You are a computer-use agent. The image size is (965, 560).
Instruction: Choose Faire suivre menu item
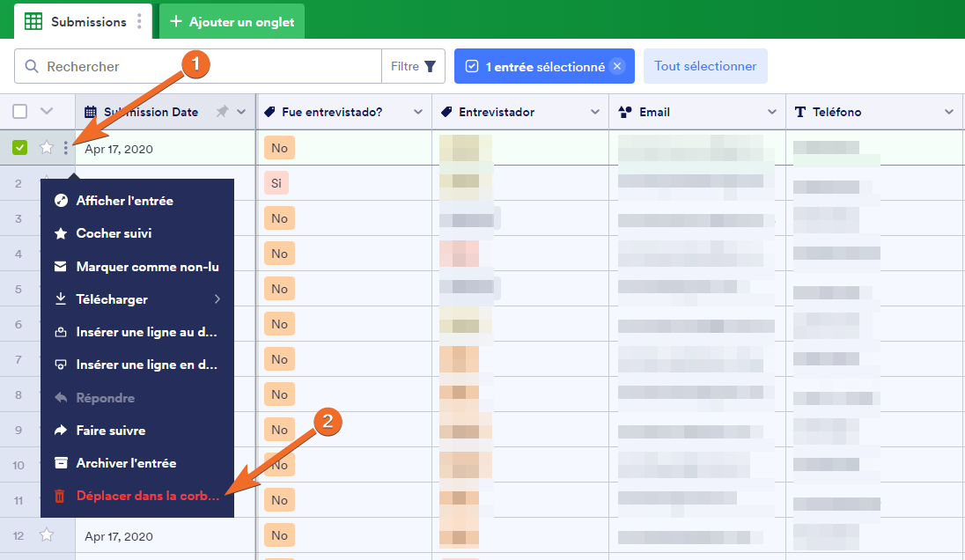pos(137,431)
